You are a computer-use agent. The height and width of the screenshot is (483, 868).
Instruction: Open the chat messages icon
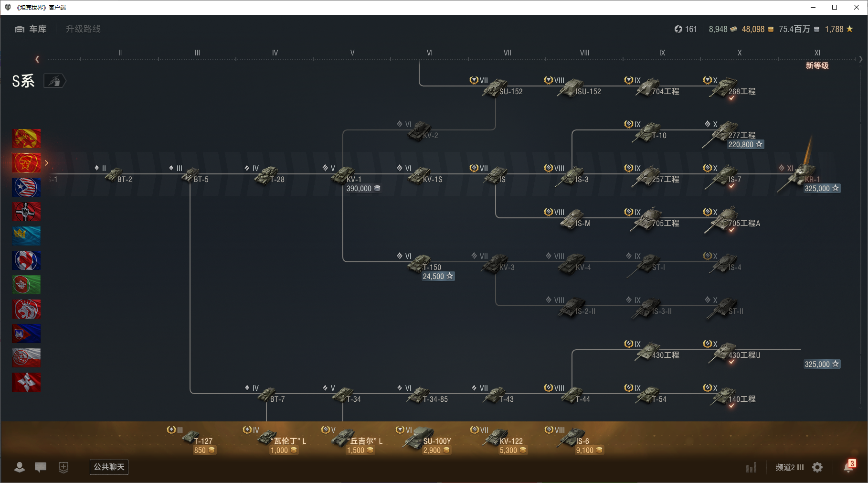coord(41,467)
